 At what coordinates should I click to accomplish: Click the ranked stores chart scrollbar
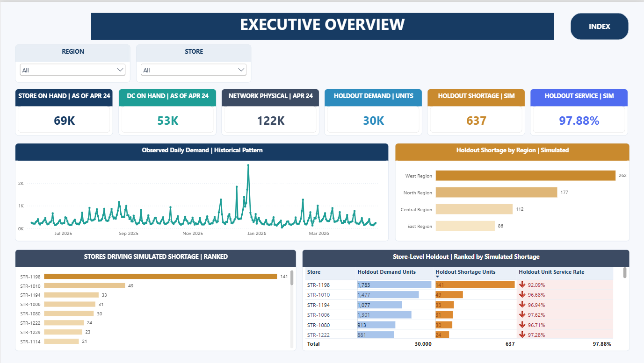click(292, 278)
